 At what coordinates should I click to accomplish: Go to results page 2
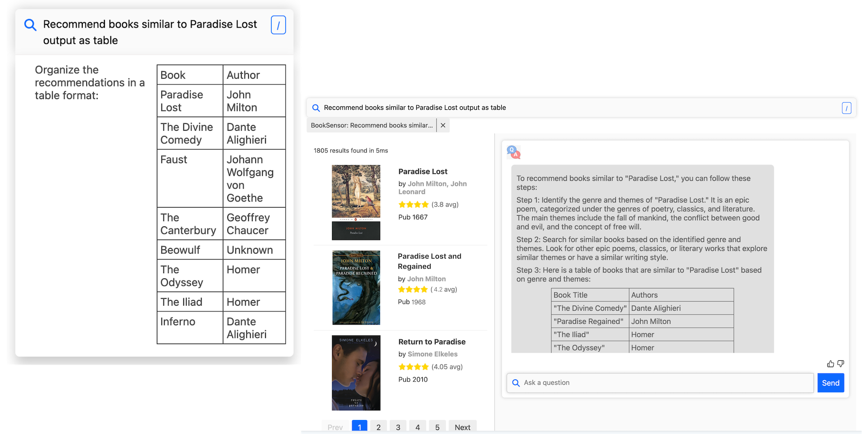point(378,427)
